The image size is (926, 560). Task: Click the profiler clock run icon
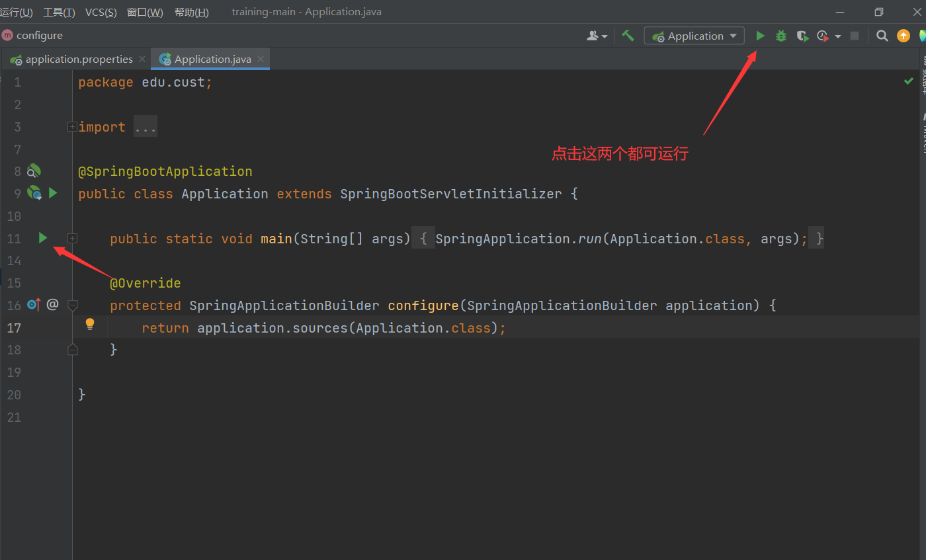(x=823, y=36)
